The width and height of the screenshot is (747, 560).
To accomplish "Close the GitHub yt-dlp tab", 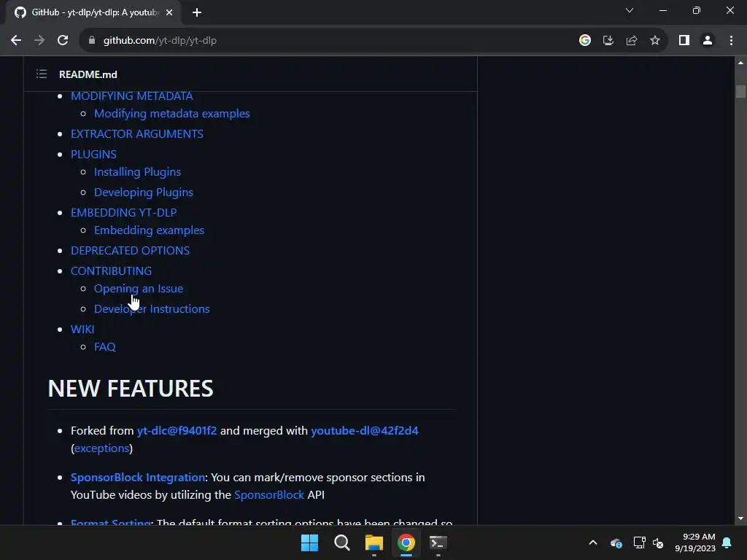I will point(169,12).
